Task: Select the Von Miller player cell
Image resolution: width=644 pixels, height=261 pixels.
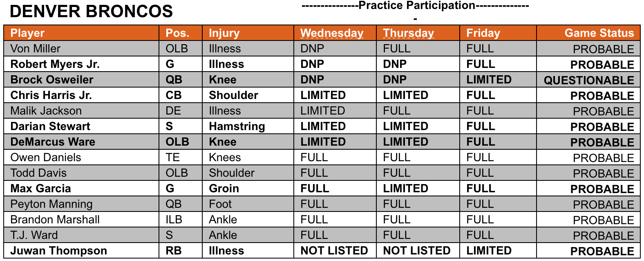Action: [x=81, y=49]
